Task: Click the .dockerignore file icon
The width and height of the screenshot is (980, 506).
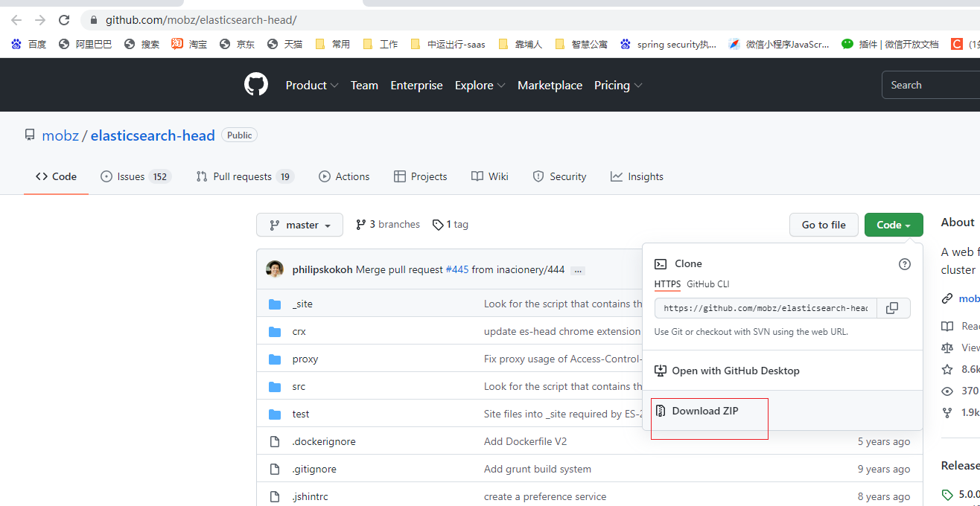Action: click(275, 441)
